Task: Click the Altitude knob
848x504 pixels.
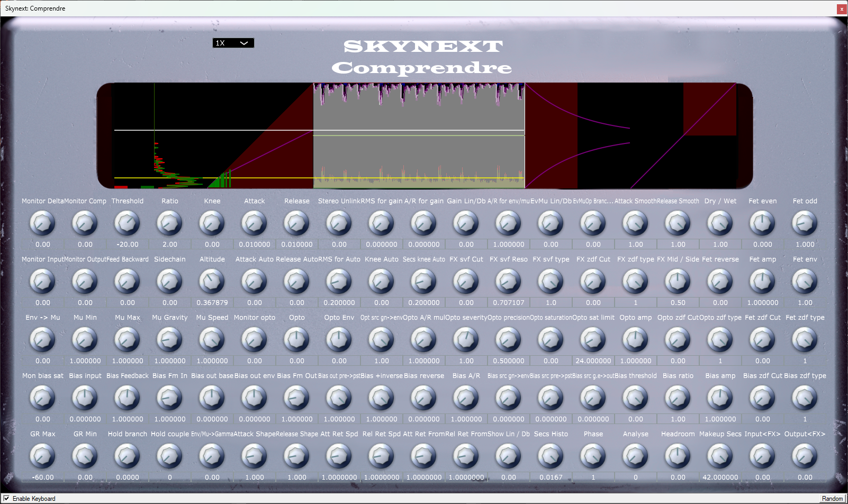Action: click(x=212, y=281)
